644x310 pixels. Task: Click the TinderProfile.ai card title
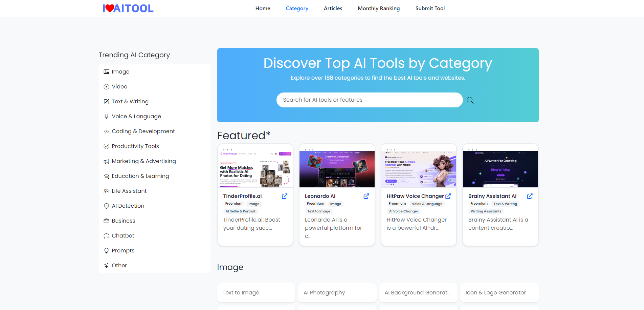242,196
